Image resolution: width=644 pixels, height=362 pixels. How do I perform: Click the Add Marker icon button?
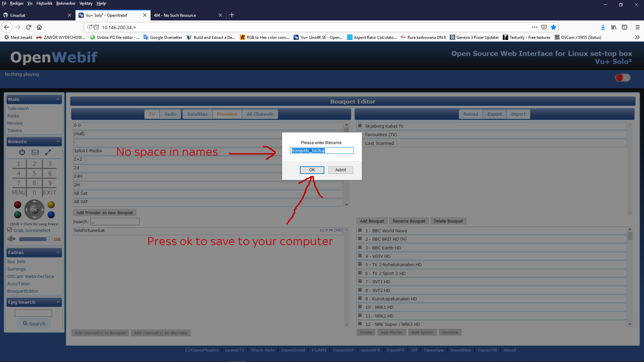(x=391, y=333)
